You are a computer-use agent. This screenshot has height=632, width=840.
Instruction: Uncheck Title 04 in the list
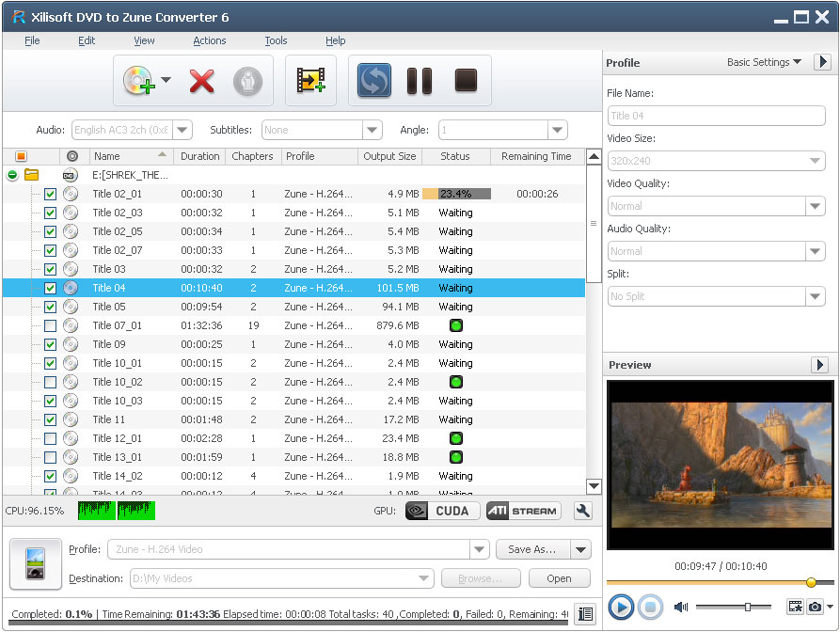coord(50,288)
